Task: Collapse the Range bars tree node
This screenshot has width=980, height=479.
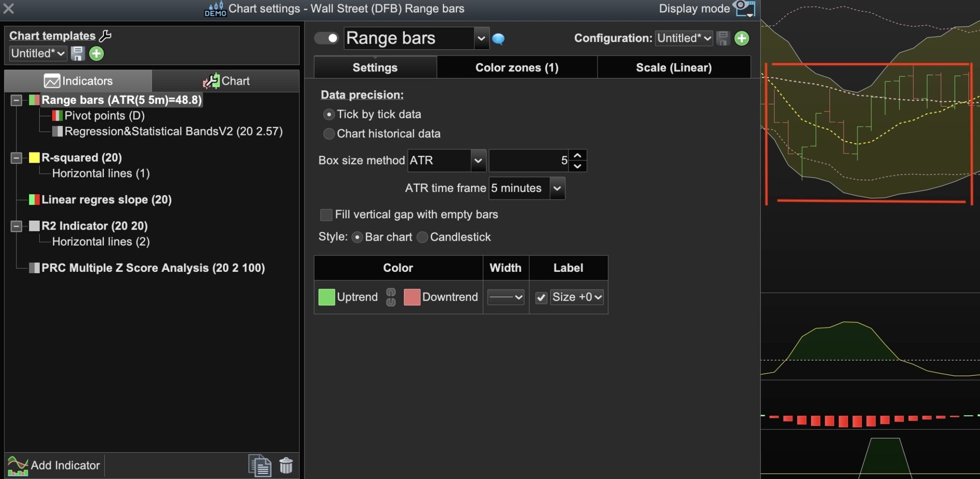Action: pos(16,100)
